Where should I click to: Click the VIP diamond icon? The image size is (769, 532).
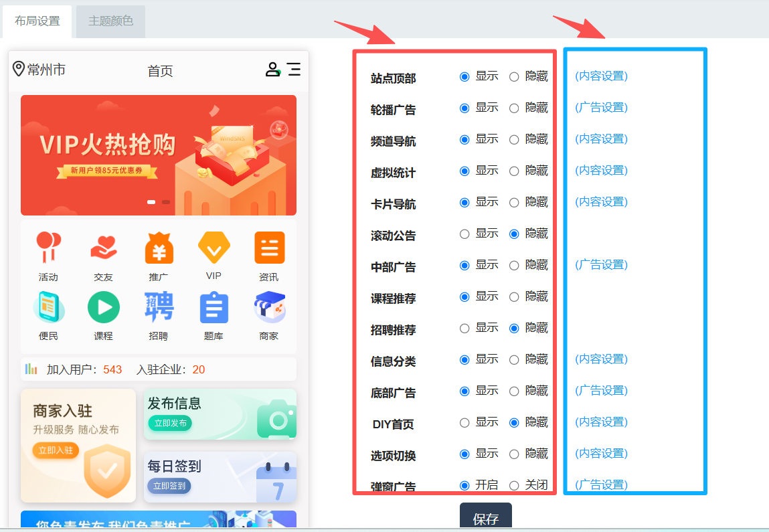tap(213, 248)
